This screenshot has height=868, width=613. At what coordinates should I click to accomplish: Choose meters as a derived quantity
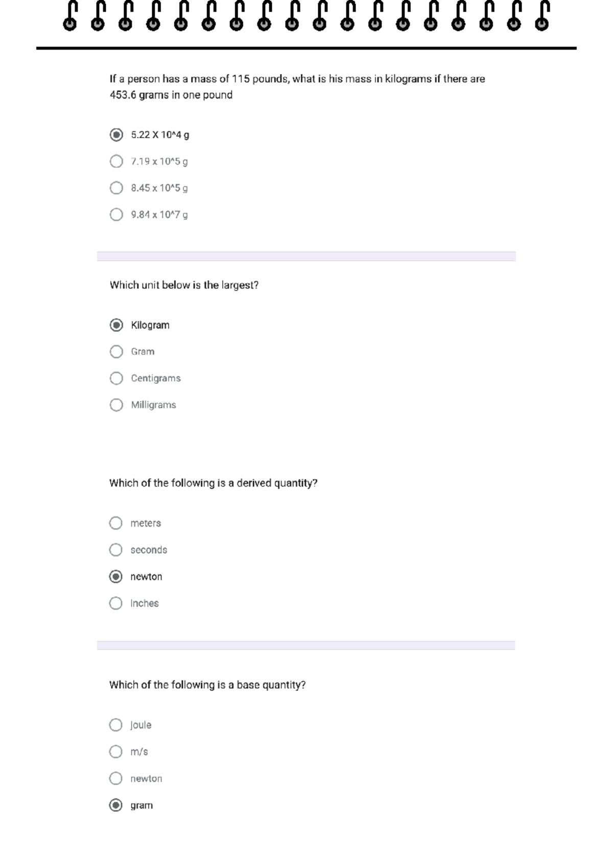coord(116,523)
